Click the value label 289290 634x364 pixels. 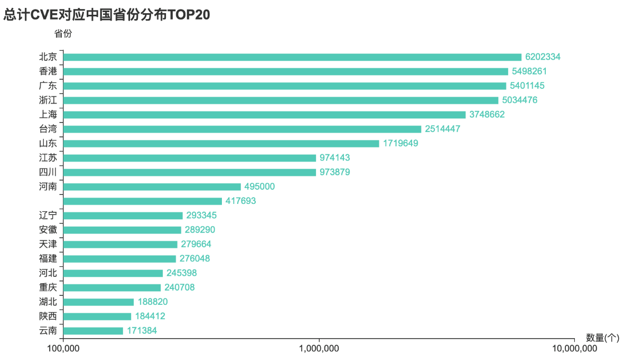200,230
